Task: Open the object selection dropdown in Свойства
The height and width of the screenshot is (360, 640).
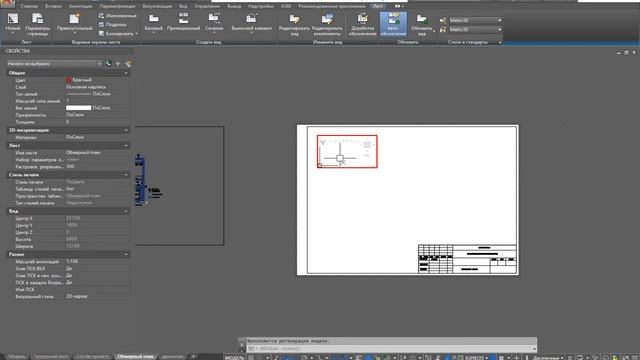Action: (x=54, y=64)
